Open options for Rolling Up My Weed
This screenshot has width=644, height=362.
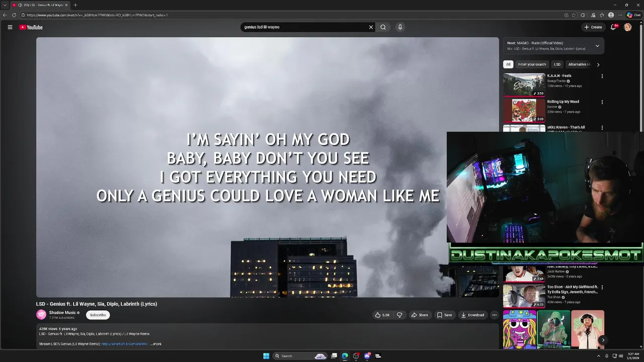[x=602, y=102]
